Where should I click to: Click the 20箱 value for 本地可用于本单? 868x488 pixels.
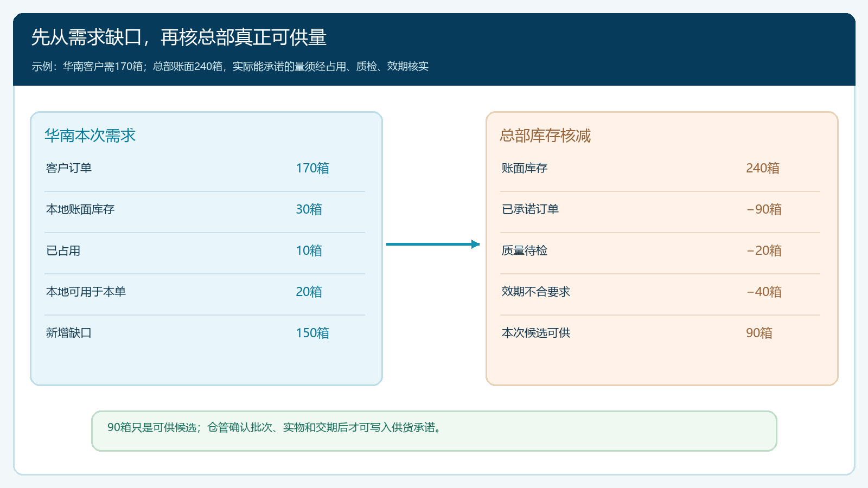[x=309, y=292]
